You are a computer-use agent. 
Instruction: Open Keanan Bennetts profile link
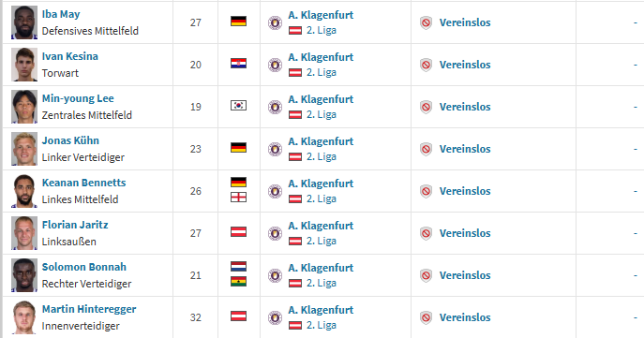click(83, 183)
